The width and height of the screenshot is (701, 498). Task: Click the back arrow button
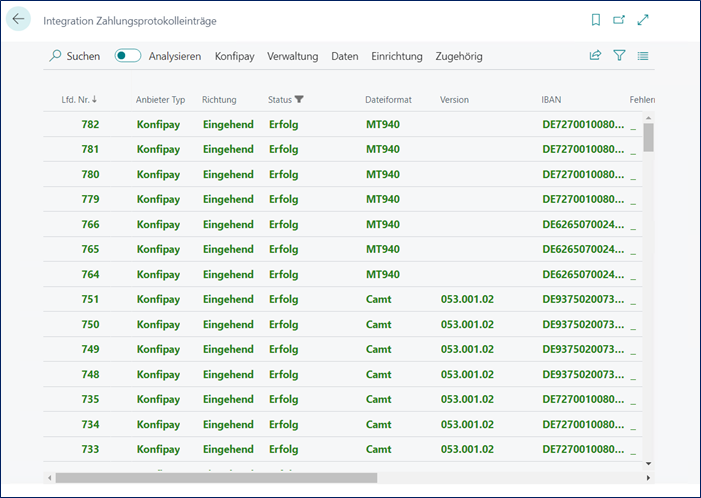pos(19,20)
